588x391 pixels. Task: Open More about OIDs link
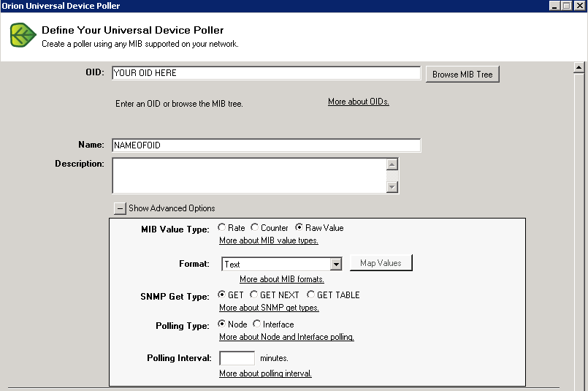click(x=359, y=102)
